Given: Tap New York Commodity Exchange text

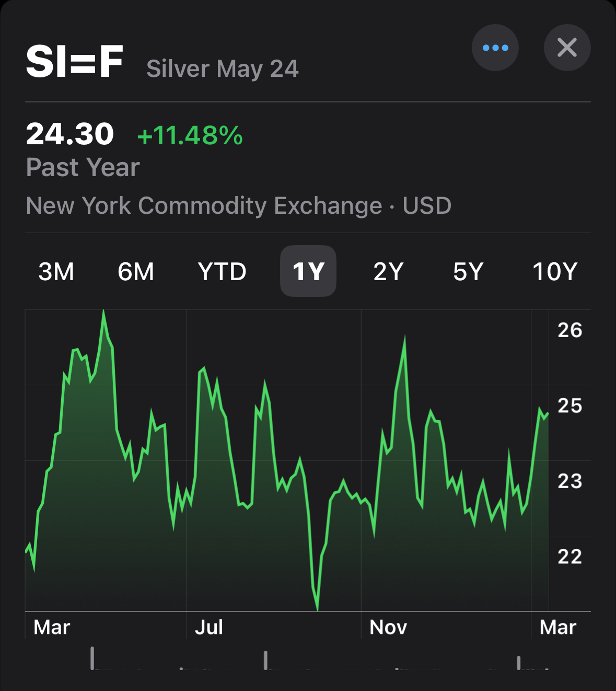Looking at the screenshot, I should click(204, 206).
